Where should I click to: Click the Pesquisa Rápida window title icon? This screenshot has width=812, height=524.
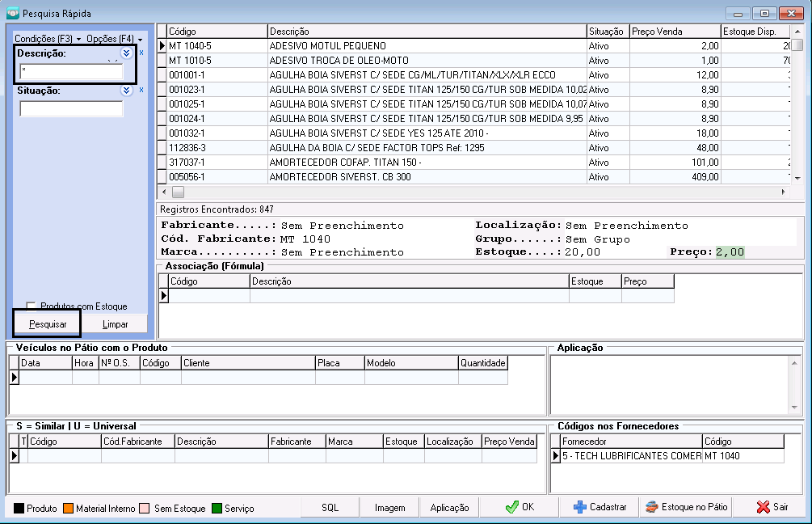point(12,13)
